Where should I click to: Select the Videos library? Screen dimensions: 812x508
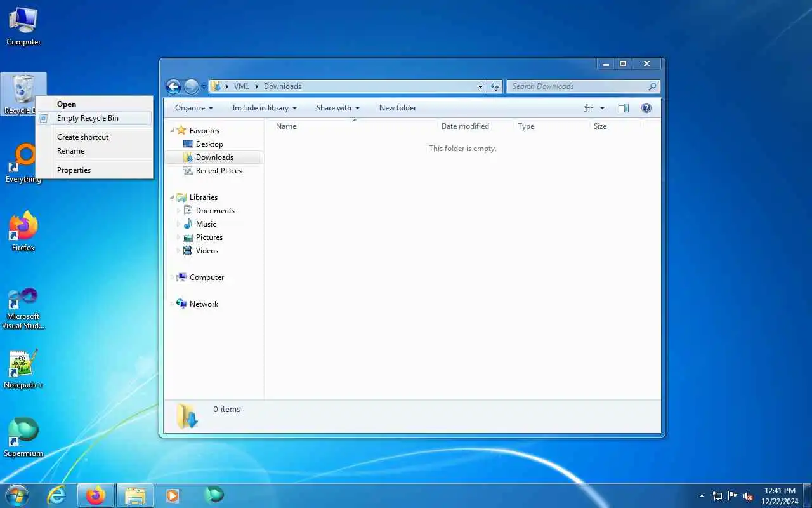(207, 251)
